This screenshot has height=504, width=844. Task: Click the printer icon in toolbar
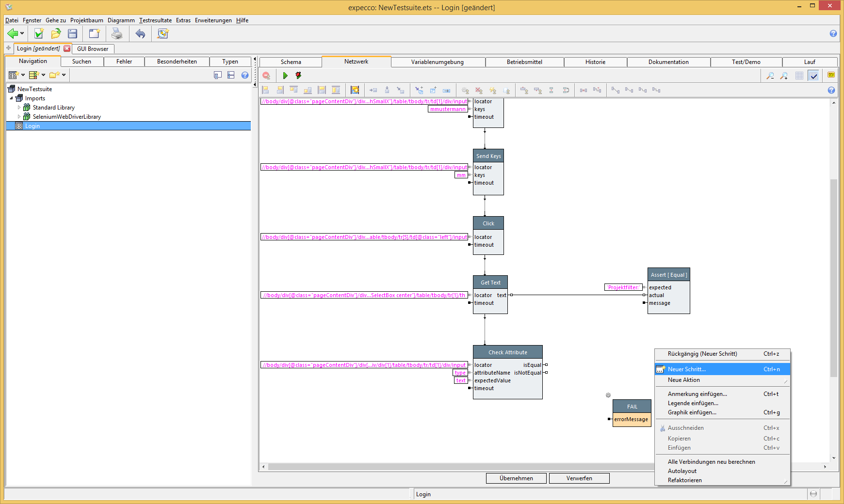[117, 33]
